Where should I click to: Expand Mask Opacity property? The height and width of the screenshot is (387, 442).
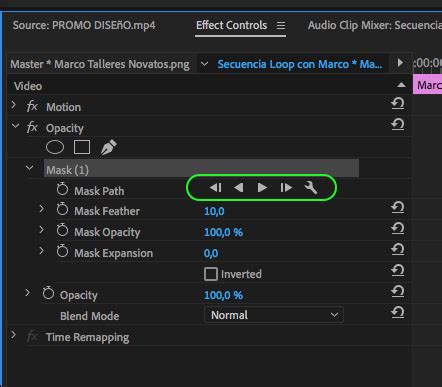(41, 230)
